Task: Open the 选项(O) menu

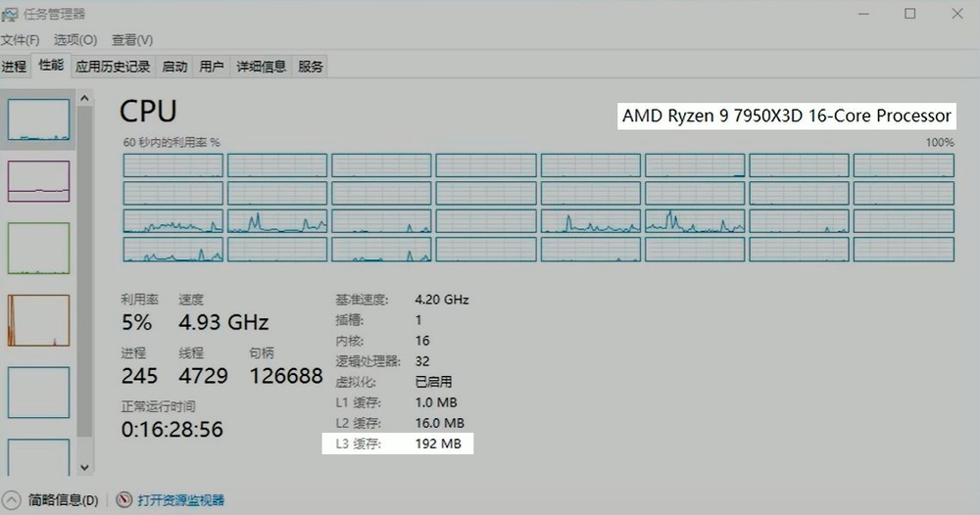Action: coord(75,40)
